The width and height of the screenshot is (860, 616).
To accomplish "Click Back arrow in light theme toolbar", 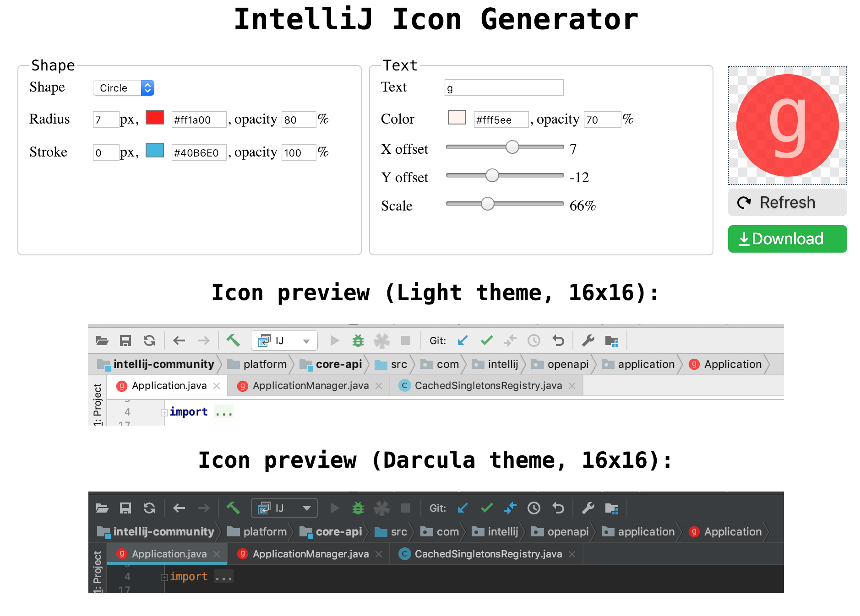I will [x=179, y=340].
